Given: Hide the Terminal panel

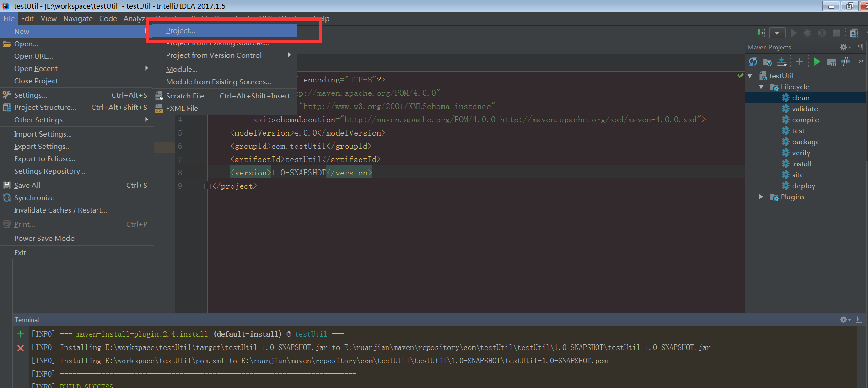Looking at the screenshot, I should click(x=859, y=320).
